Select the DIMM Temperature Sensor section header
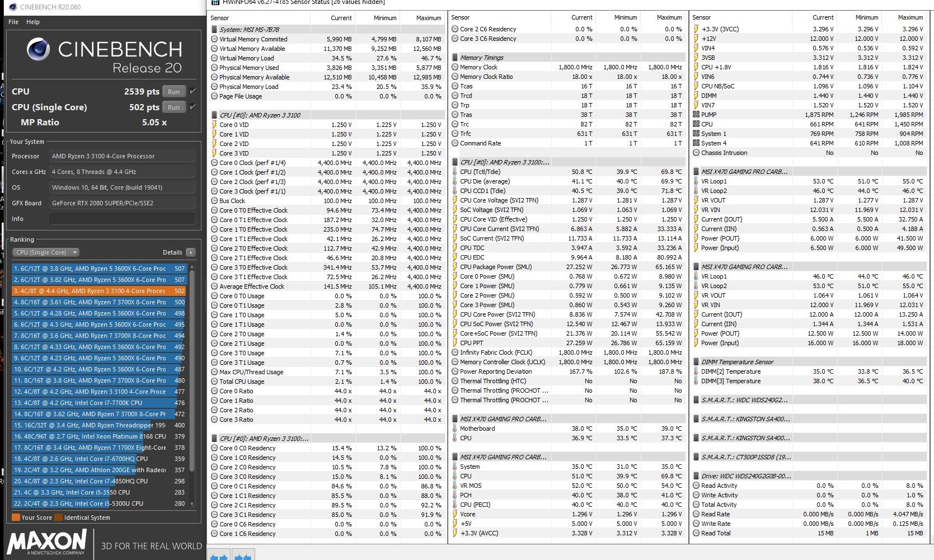The image size is (934, 560). point(808,362)
